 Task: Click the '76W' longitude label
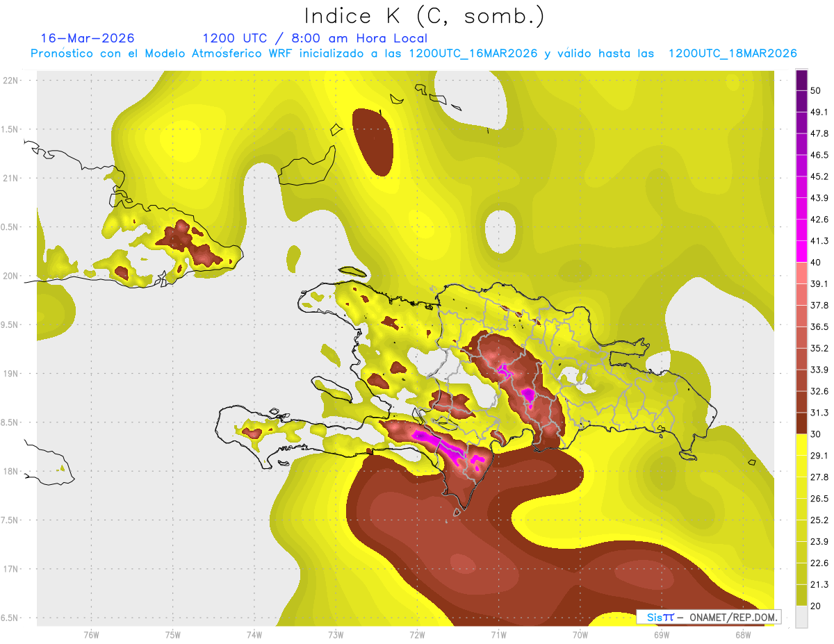(x=91, y=634)
